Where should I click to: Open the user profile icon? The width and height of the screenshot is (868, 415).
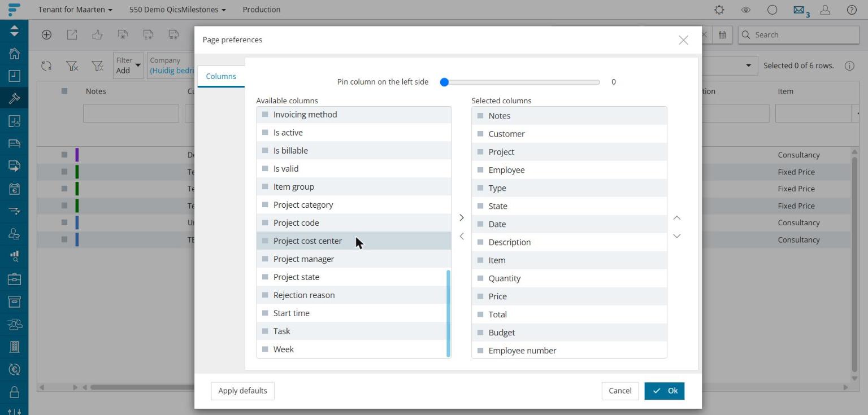pyautogui.click(x=825, y=10)
